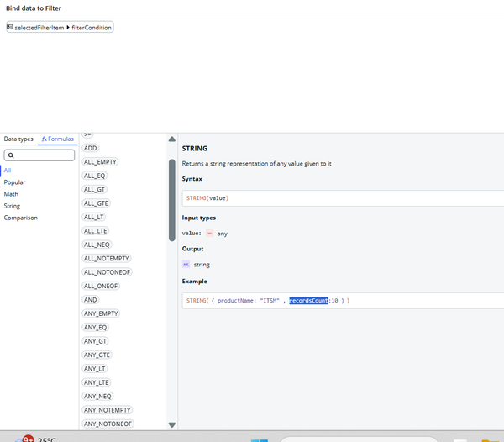This screenshot has height=442, width=504.
Task: Choose the ALL_EQ formula pill
Action: (x=94, y=176)
